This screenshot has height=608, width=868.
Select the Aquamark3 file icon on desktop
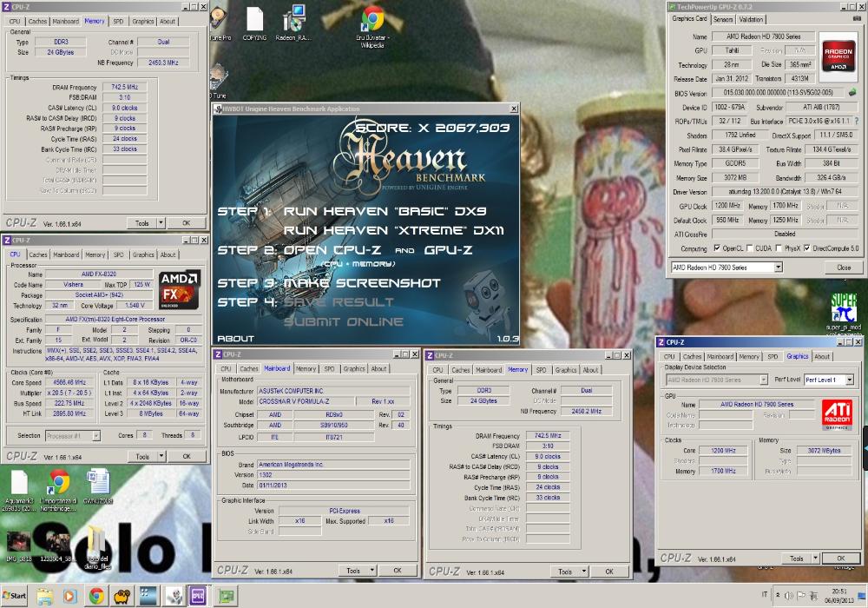19,490
